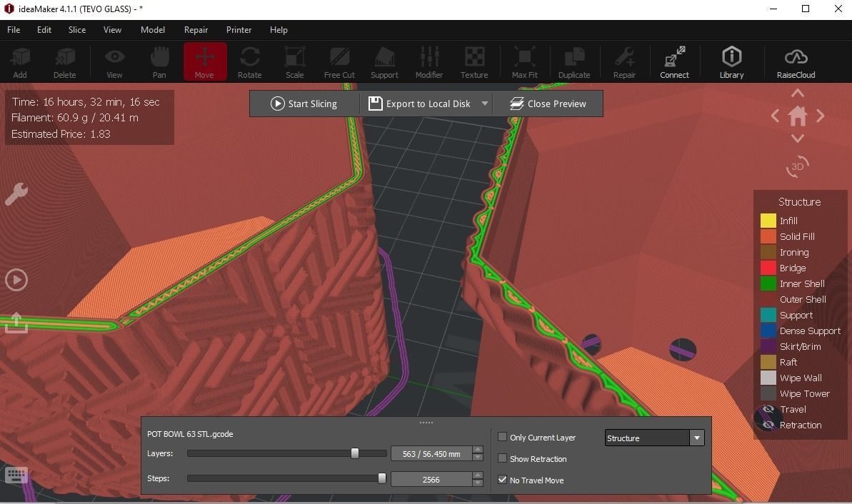Click the Connect printer icon
The image size is (852, 504).
[x=674, y=62]
